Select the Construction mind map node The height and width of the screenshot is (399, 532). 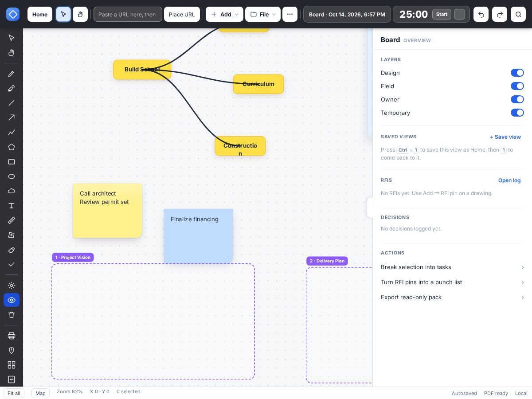point(240,146)
